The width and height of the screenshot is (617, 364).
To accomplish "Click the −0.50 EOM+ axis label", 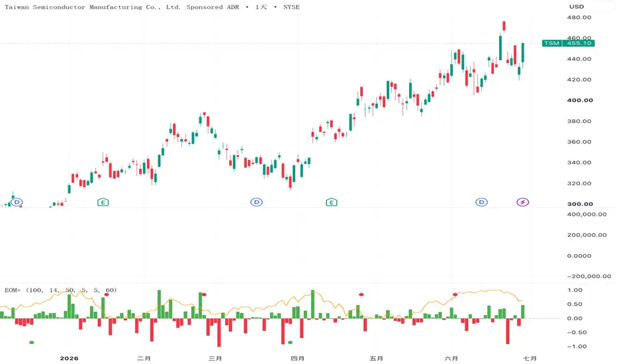I will coord(577,332).
